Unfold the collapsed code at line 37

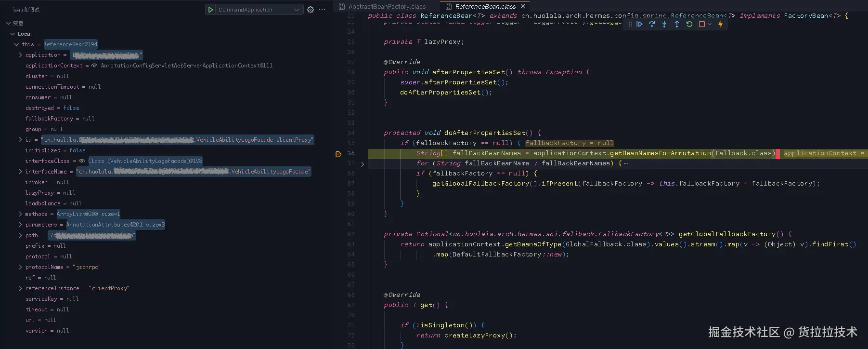click(363, 164)
